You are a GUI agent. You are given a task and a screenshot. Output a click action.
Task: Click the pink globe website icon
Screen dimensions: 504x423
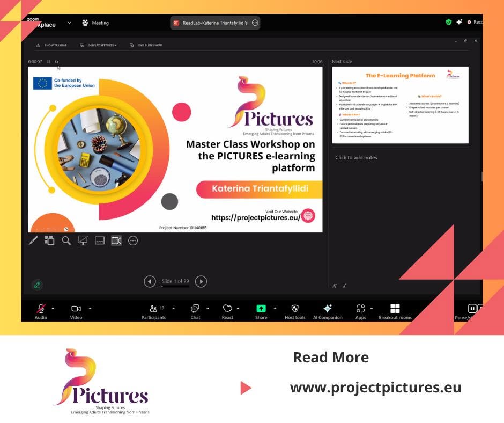point(308,216)
